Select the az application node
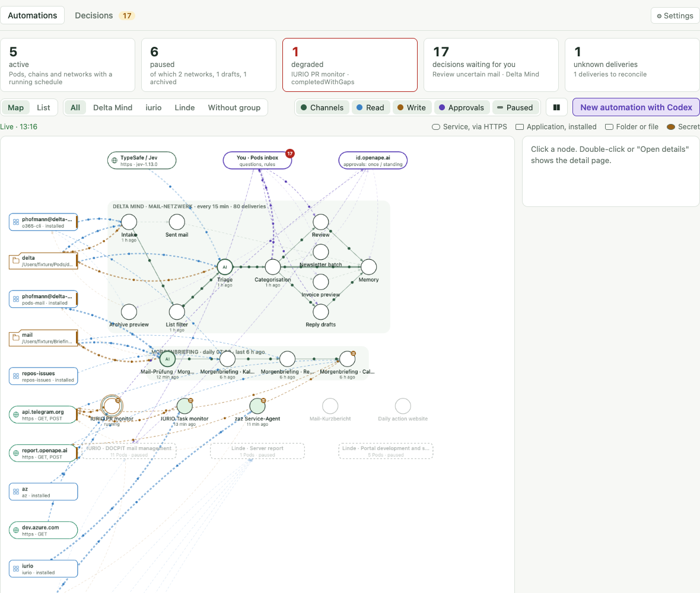 coord(43,492)
